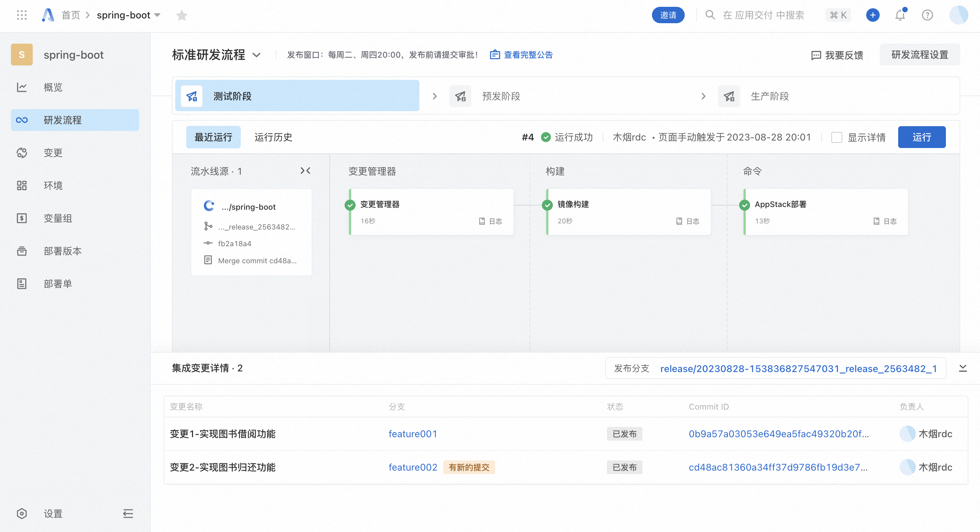Collapse the 集成变更详情 panel
This screenshot has width=980, height=532.
[x=963, y=368]
